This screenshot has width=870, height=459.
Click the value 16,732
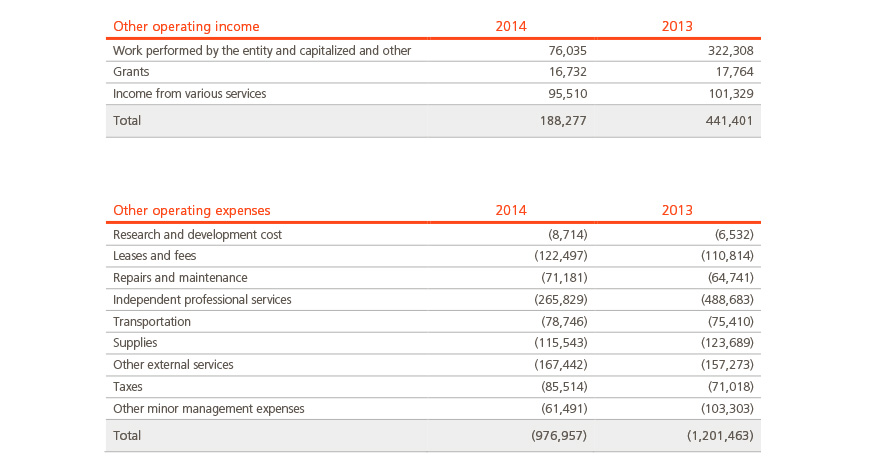point(567,72)
